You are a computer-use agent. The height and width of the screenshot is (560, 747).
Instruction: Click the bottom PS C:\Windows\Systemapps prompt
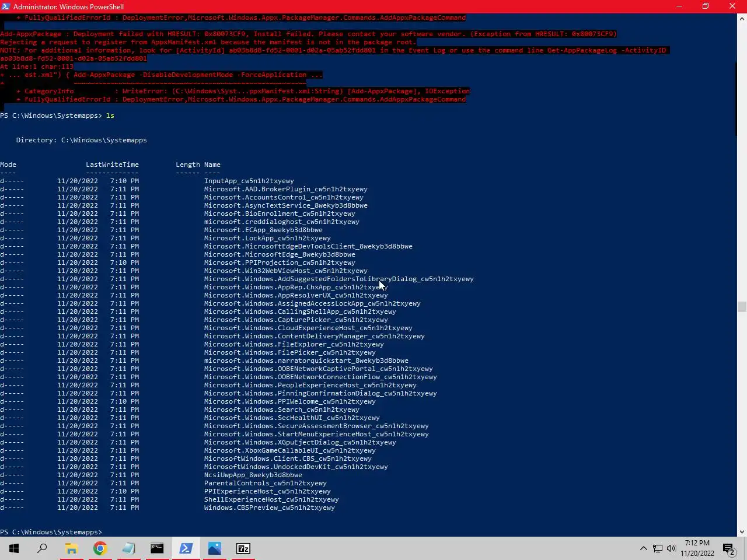(x=51, y=532)
